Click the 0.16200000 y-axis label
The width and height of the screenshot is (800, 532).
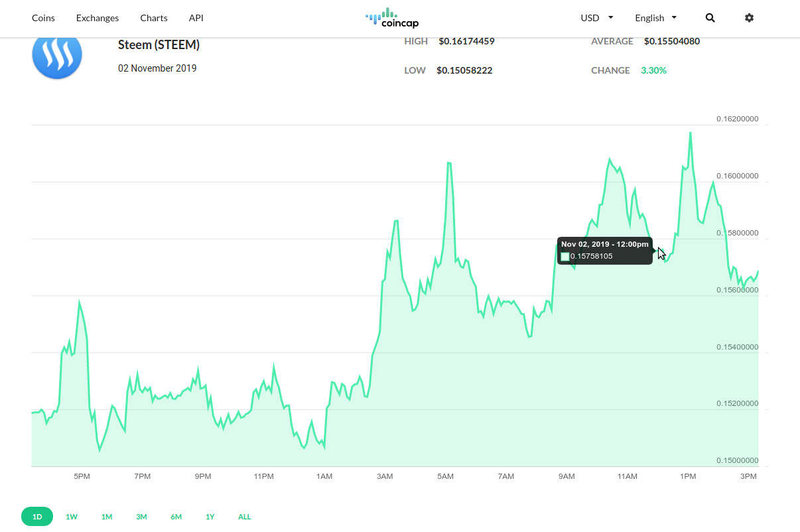(x=738, y=119)
